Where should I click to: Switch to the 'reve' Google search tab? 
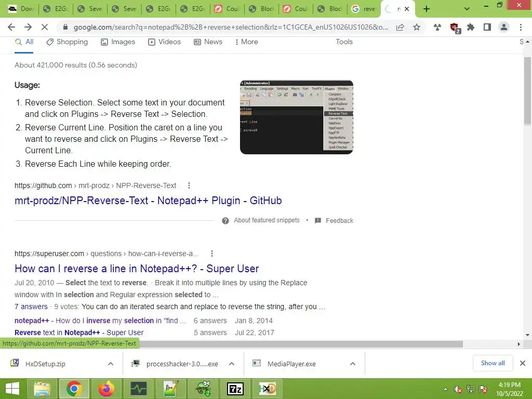coord(363,9)
